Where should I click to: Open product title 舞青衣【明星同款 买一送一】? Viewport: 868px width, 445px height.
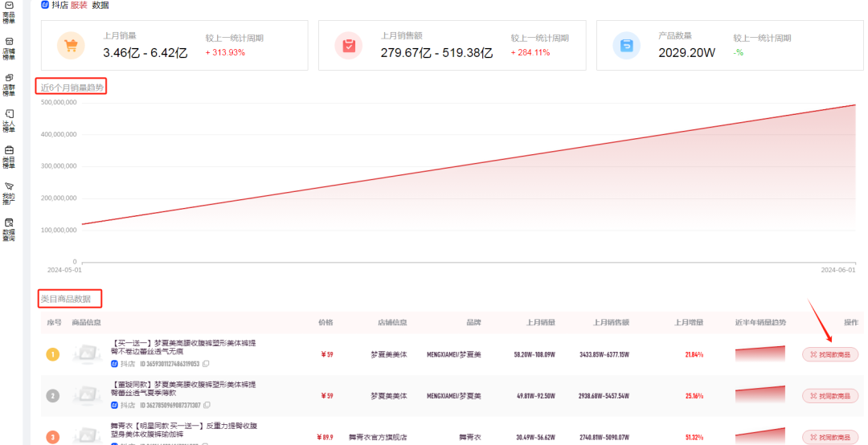click(x=184, y=430)
